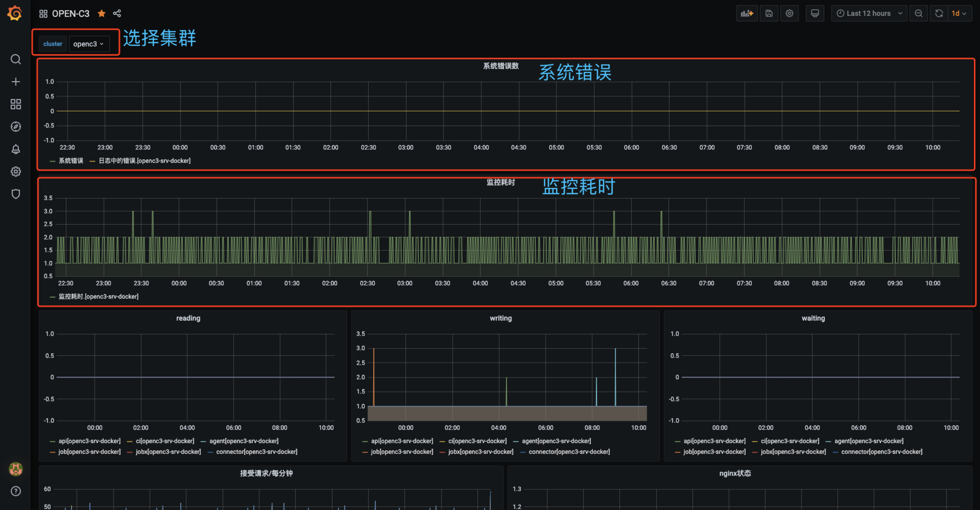The image size is (980, 510).
Task: Open the Server Admin shield icon
Action: point(16,194)
